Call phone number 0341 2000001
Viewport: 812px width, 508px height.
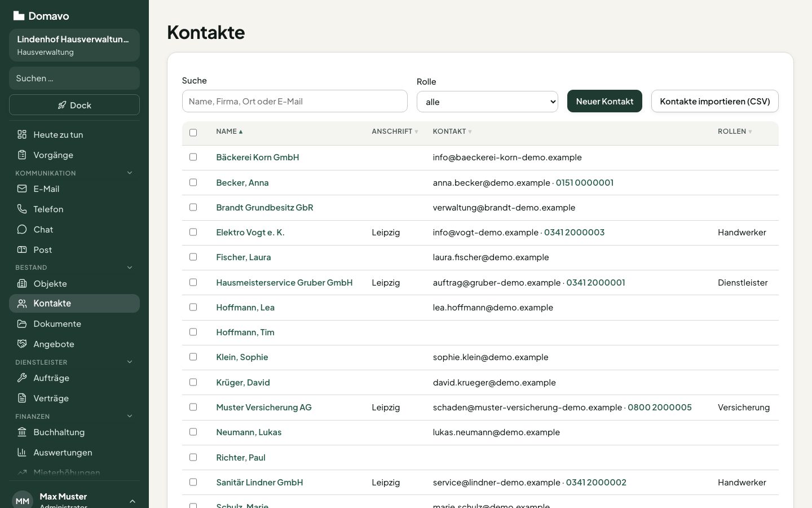pyautogui.click(x=595, y=282)
